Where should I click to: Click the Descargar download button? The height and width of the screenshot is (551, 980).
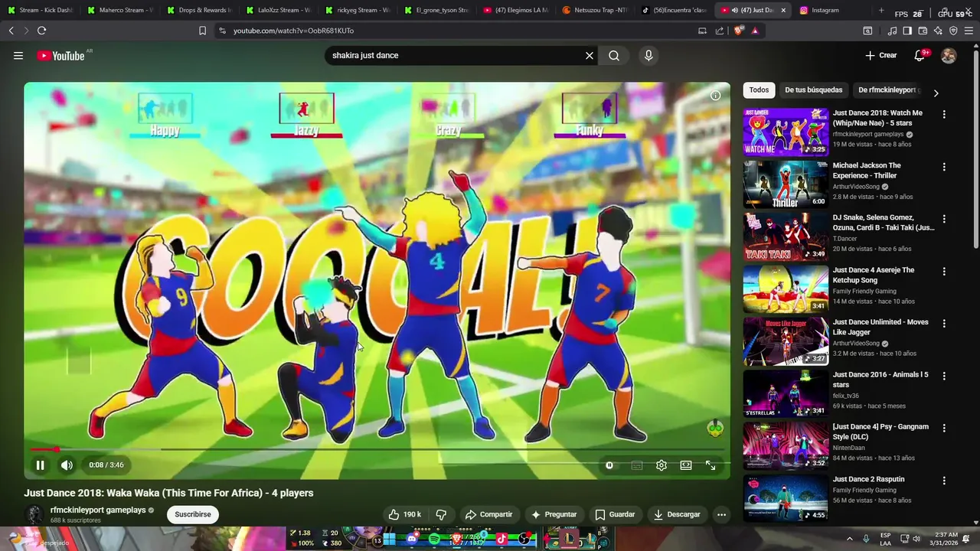pos(677,514)
